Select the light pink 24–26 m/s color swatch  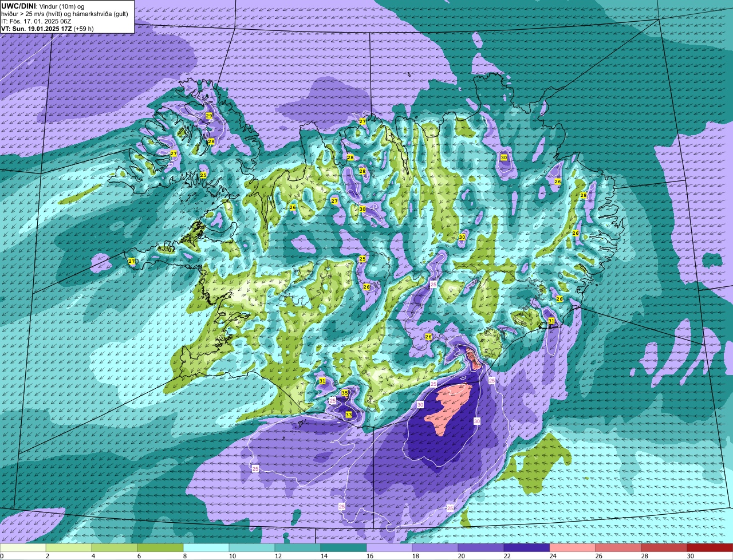pyautogui.click(x=573, y=547)
